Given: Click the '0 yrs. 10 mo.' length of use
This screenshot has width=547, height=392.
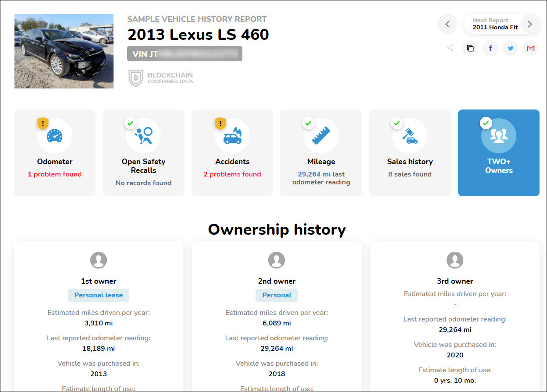Looking at the screenshot, I should point(455,381).
